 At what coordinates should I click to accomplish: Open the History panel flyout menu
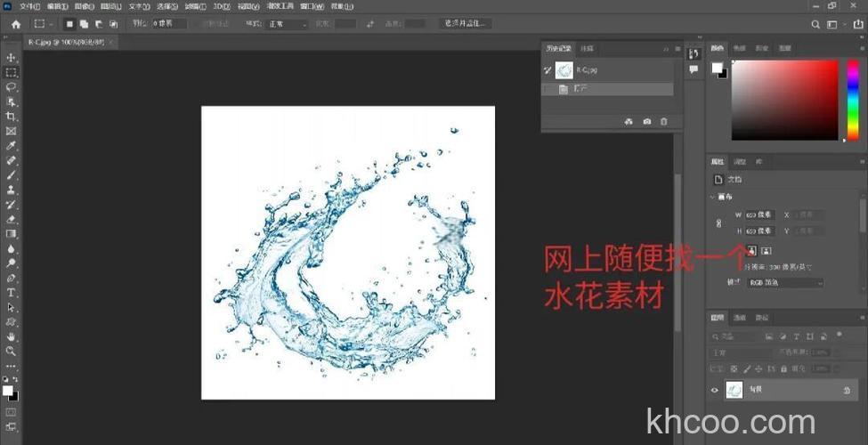coord(677,49)
